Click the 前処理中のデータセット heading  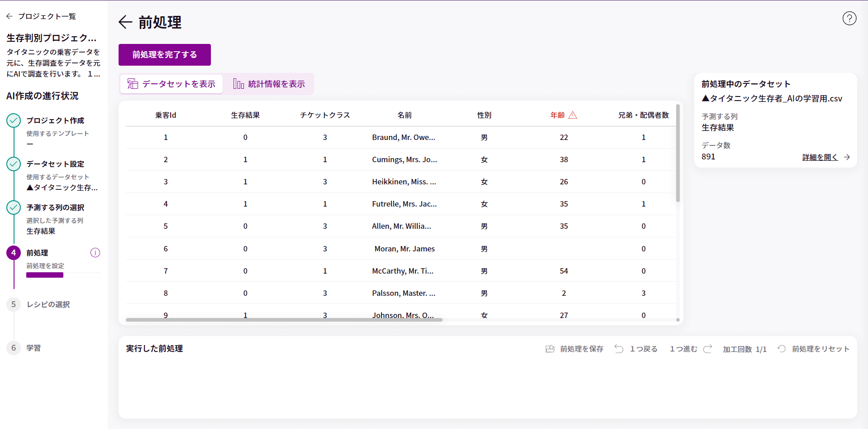[x=746, y=84]
